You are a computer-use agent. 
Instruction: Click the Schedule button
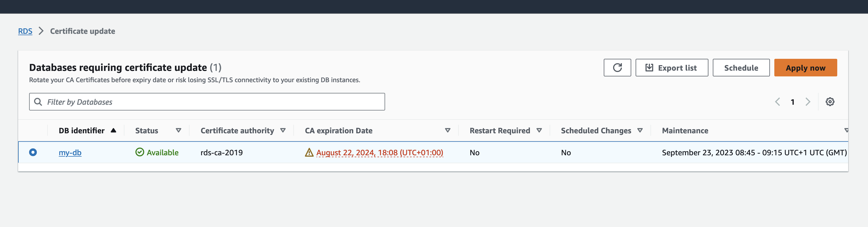point(741,68)
